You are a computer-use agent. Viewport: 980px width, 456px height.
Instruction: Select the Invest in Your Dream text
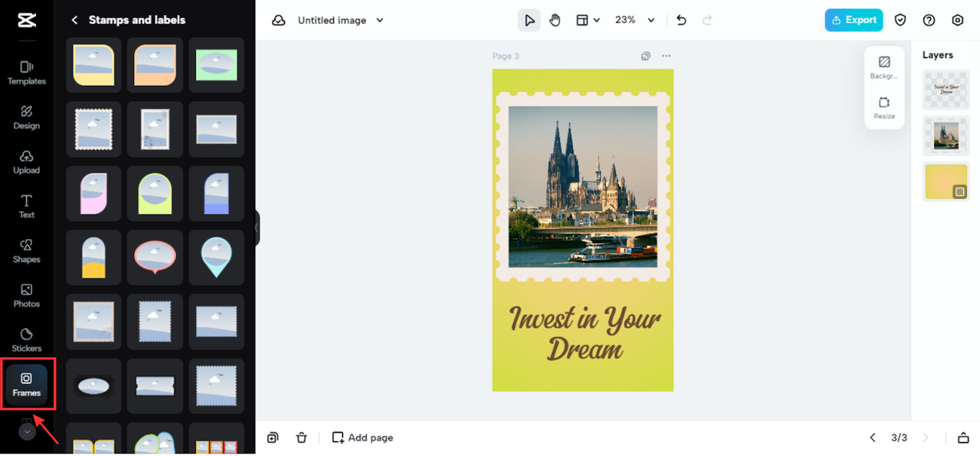point(584,333)
